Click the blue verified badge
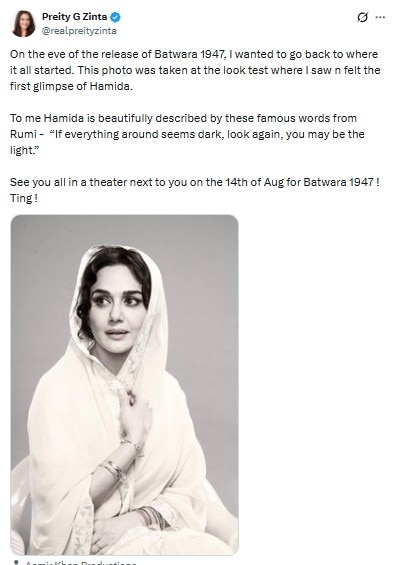The image size is (395, 565). tap(115, 17)
